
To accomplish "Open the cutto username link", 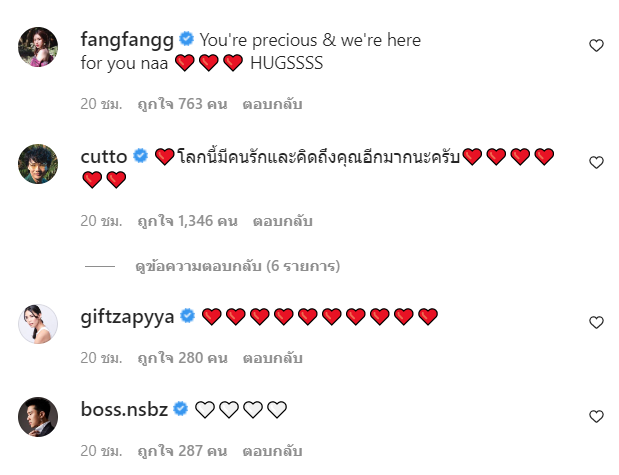I will [x=104, y=157].
